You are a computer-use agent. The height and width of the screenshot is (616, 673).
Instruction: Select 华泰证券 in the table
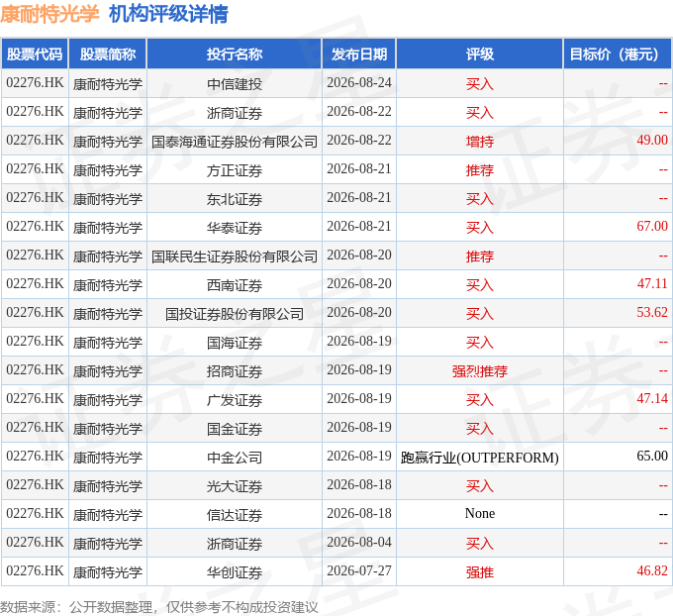point(235,228)
